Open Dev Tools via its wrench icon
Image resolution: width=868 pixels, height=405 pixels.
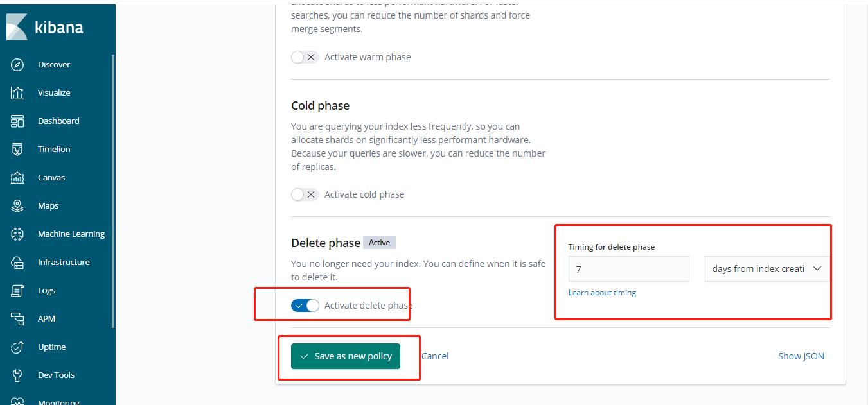click(x=17, y=375)
